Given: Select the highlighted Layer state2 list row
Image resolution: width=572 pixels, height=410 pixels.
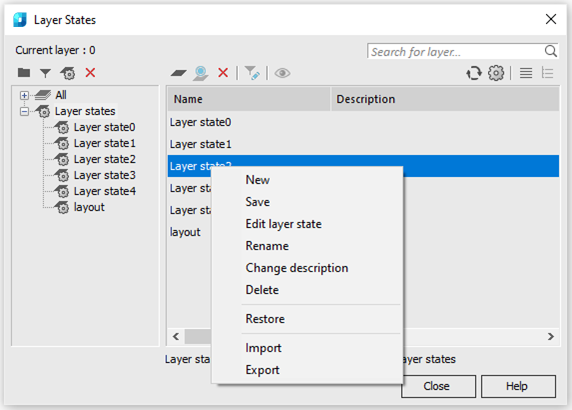Looking at the screenshot, I should click(363, 166).
